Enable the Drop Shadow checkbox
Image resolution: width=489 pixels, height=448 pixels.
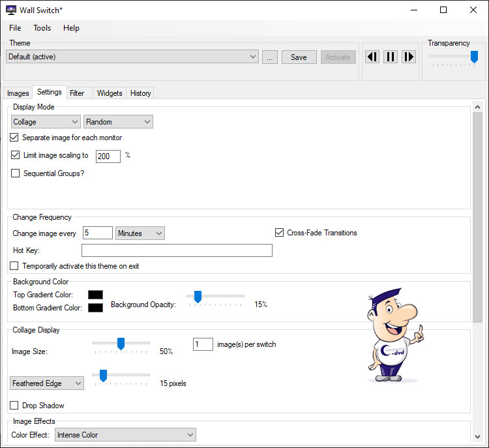click(14, 406)
